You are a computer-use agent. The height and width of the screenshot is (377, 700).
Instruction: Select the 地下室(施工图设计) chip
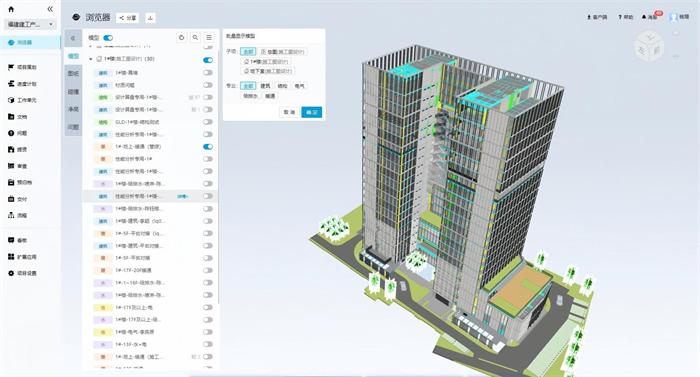pos(268,71)
